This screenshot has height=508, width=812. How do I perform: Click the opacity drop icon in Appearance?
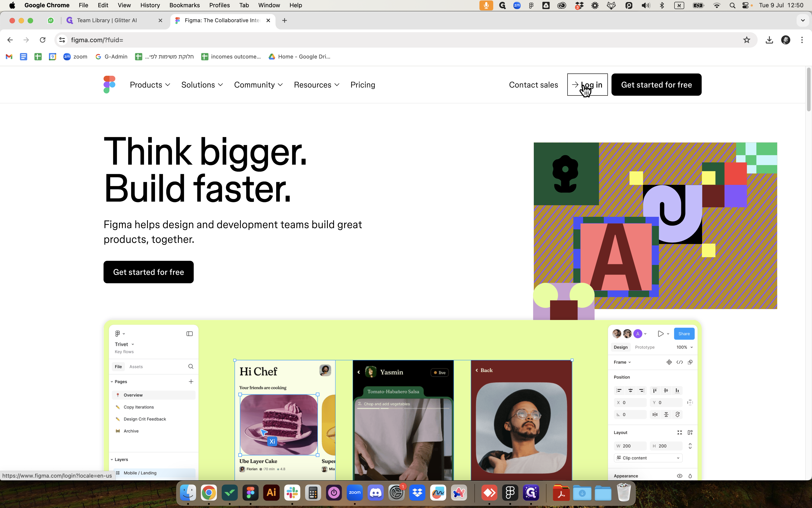click(690, 476)
